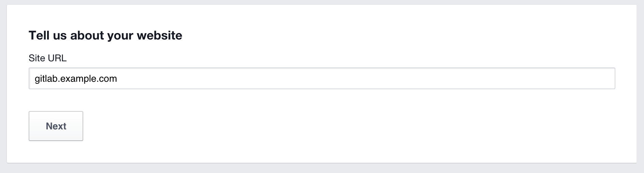Advance to the next step of the form
Image resolution: width=644 pixels, height=173 pixels.
coord(56,126)
